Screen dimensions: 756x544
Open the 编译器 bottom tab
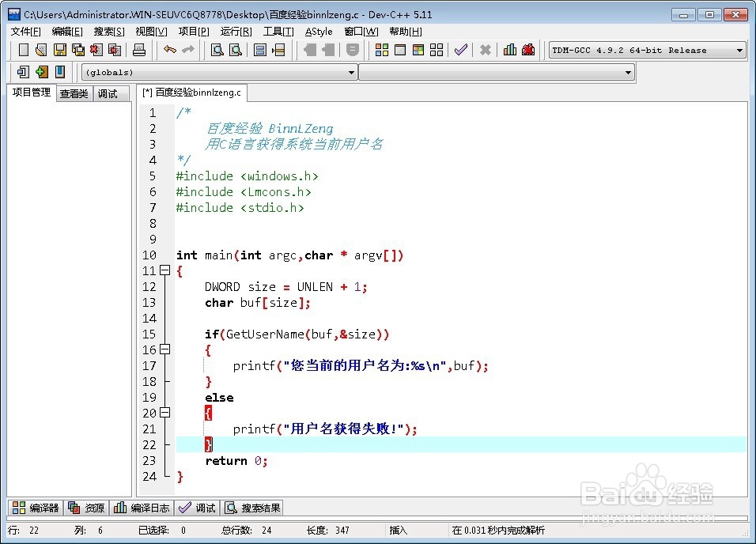pyautogui.click(x=36, y=508)
